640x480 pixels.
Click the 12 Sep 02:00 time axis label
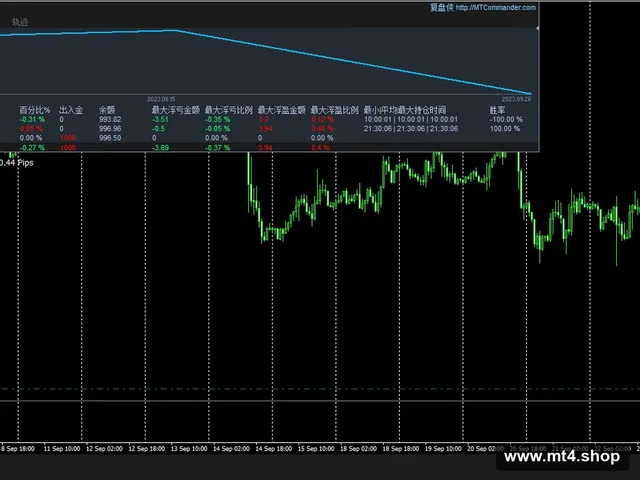[104, 449]
